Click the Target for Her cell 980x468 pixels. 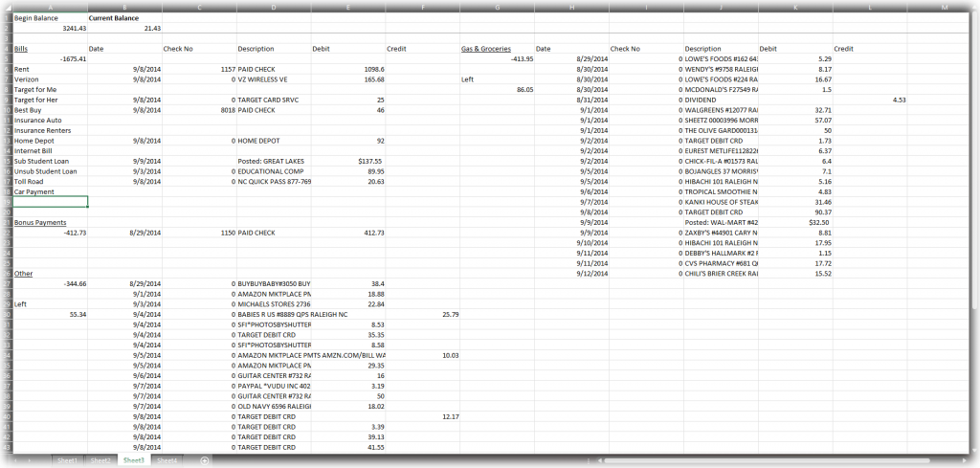[50, 100]
